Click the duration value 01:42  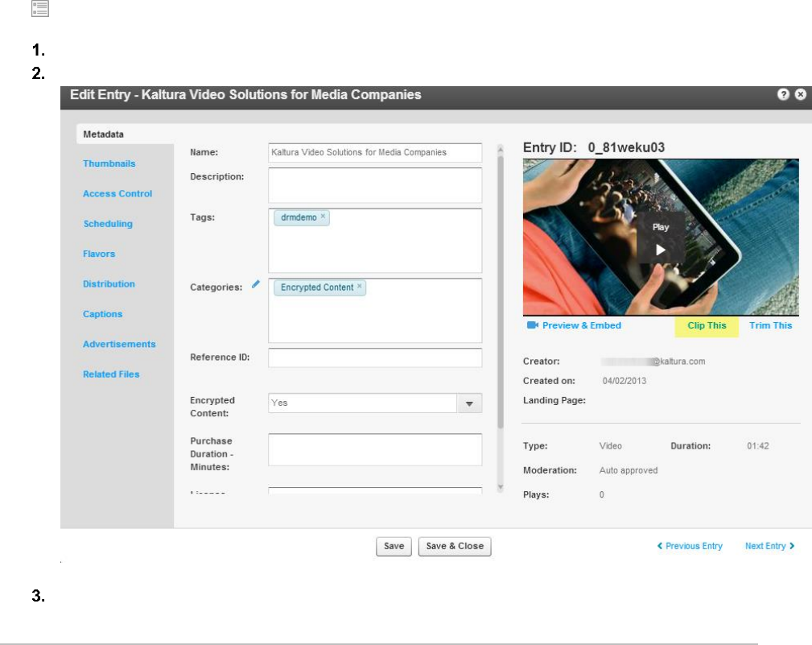pos(757,445)
